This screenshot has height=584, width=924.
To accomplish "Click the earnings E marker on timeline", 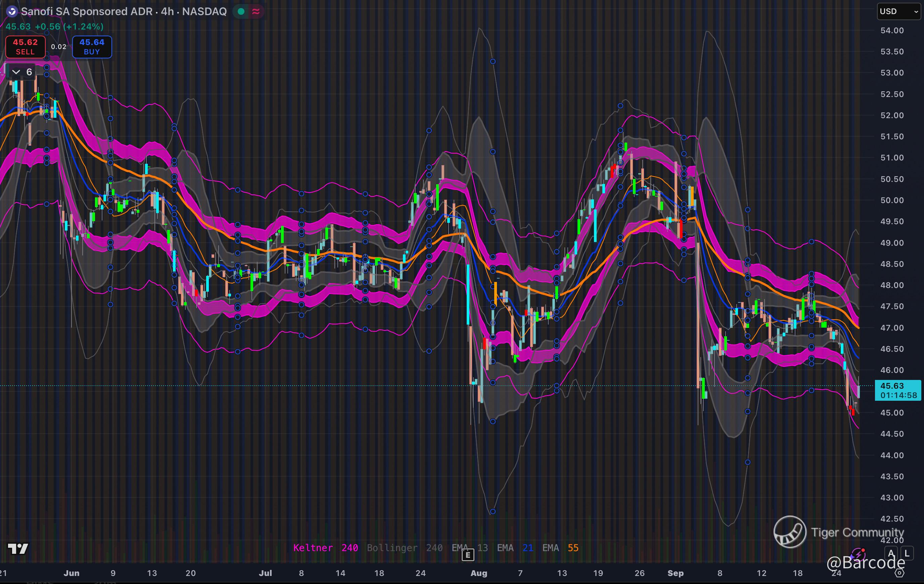I will coord(468,555).
